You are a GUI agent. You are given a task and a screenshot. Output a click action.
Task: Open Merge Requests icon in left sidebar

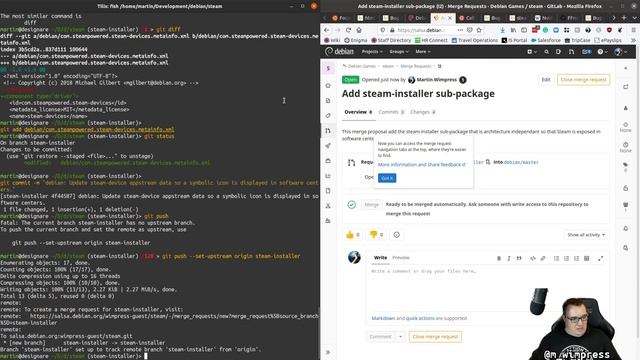[328, 131]
